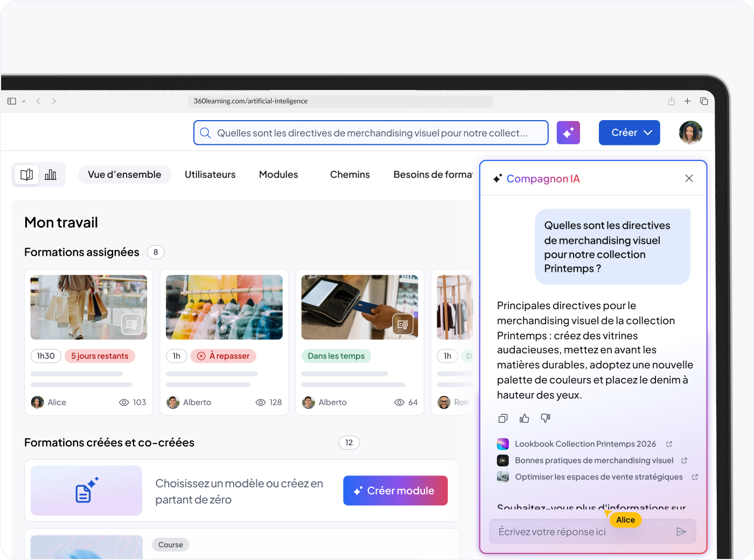Click the Course tag label

click(x=171, y=545)
